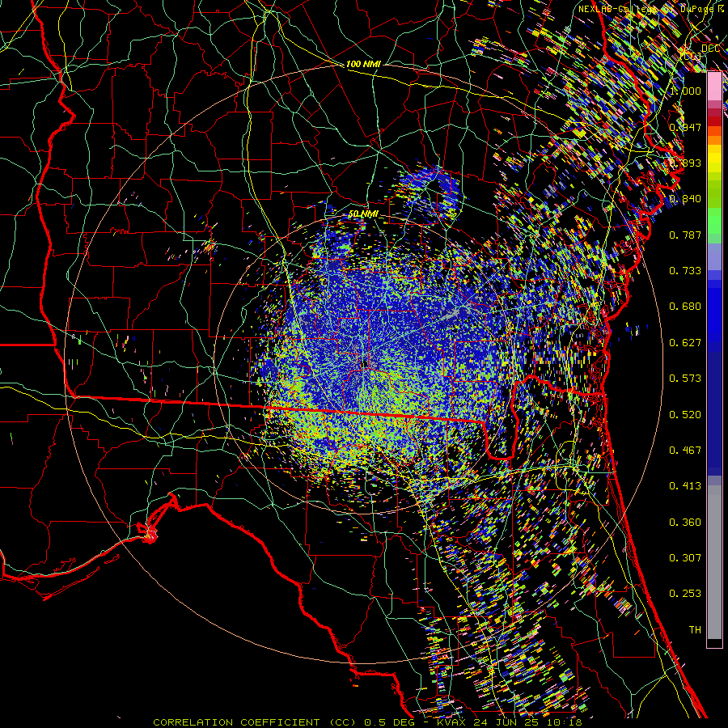Click the 0.307 scale label
Image resolution: width=728 pixels, height=728 pixels.
click(685, 558)
